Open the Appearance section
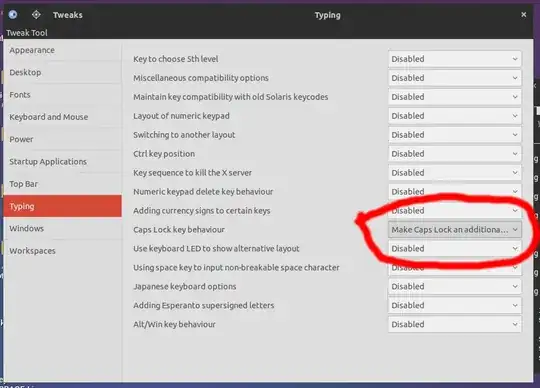Viewport: 540px width, 388px height. (x=62, y=50)
